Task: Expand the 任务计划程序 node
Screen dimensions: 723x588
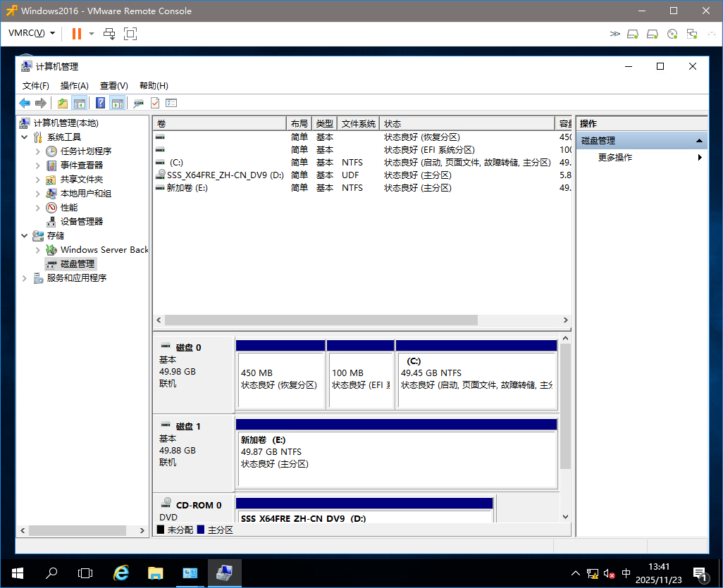Action: 38,151
